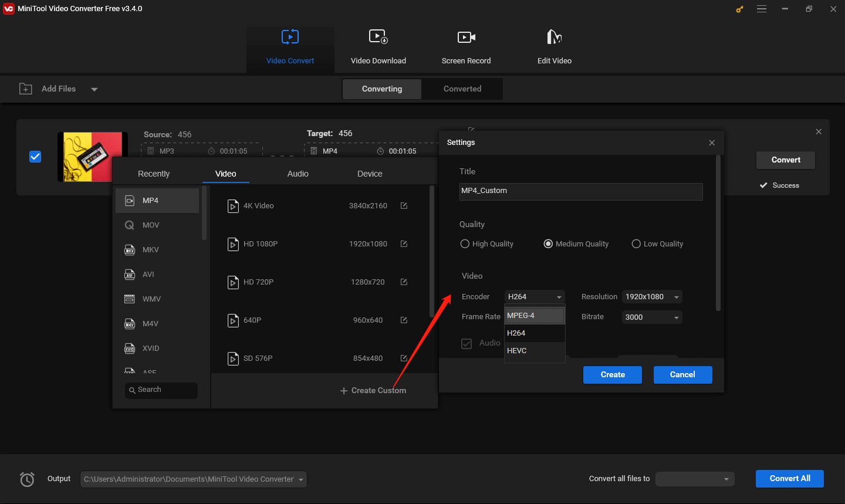845x504 pixels.
Task: Click the HD 1080P file icon
Action: pyautogui.click(x=233, y=244)
